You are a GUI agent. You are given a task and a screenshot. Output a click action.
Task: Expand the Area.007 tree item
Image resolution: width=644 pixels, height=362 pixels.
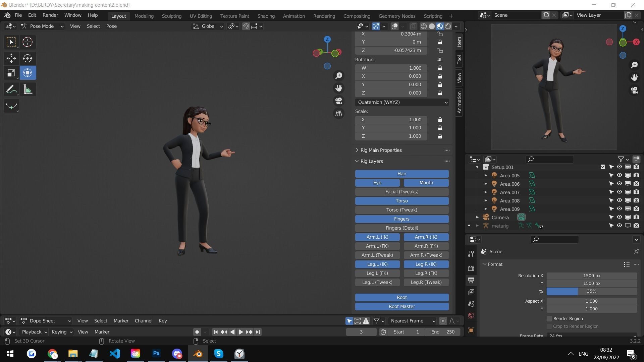486,192
